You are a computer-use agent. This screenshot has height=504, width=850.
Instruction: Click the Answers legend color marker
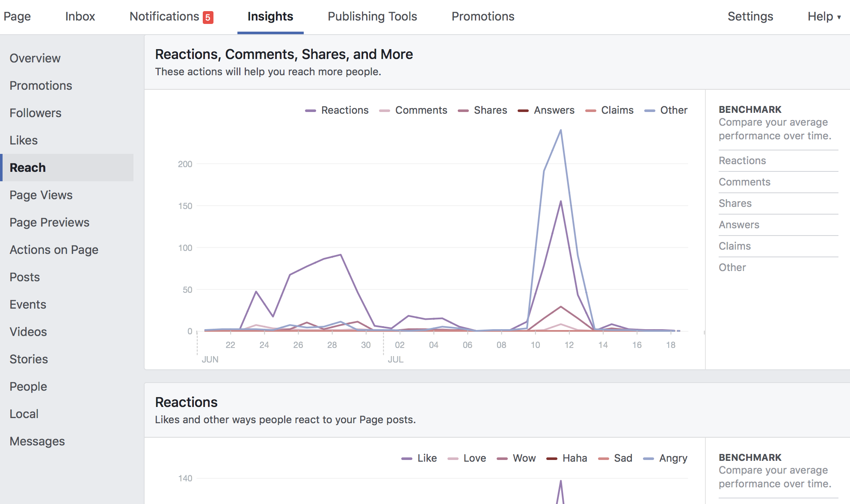coord(523,111)
